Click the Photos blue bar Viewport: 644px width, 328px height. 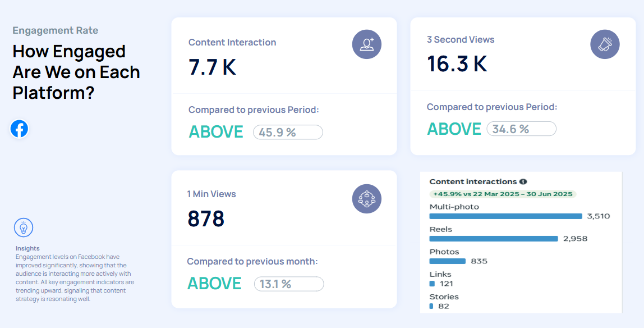[x=448, y=261]
